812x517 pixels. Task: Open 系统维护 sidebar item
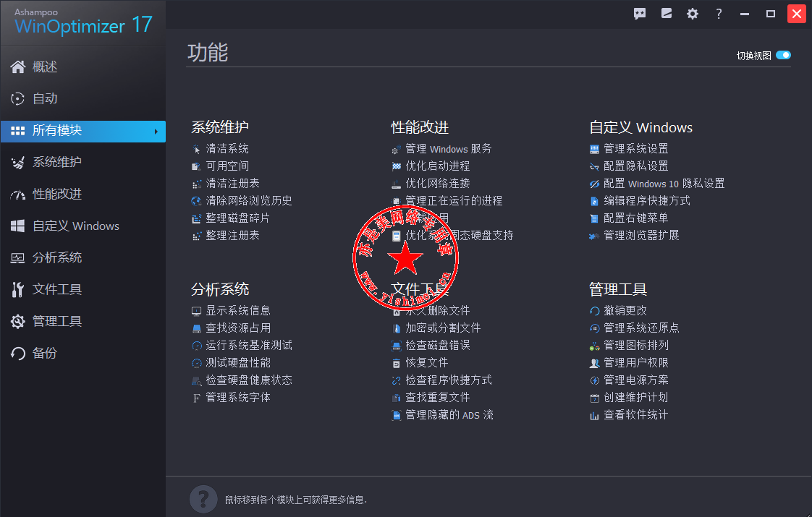83,162
